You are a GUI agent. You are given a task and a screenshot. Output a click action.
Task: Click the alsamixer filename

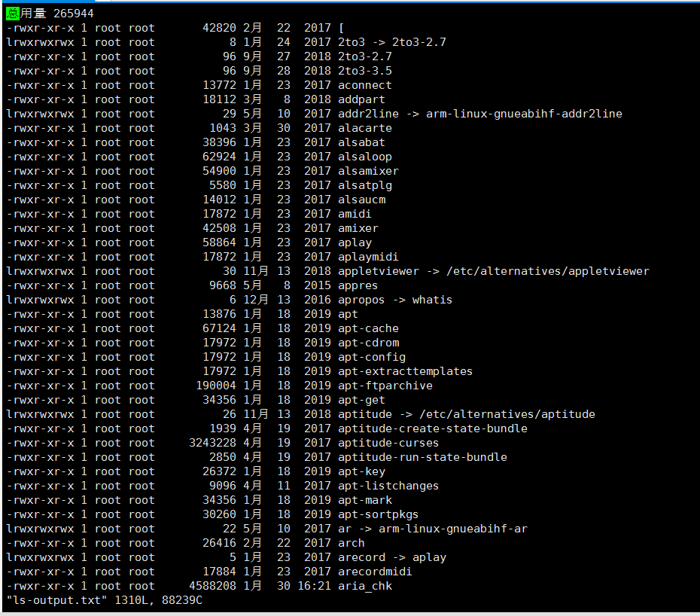(368, 171)
